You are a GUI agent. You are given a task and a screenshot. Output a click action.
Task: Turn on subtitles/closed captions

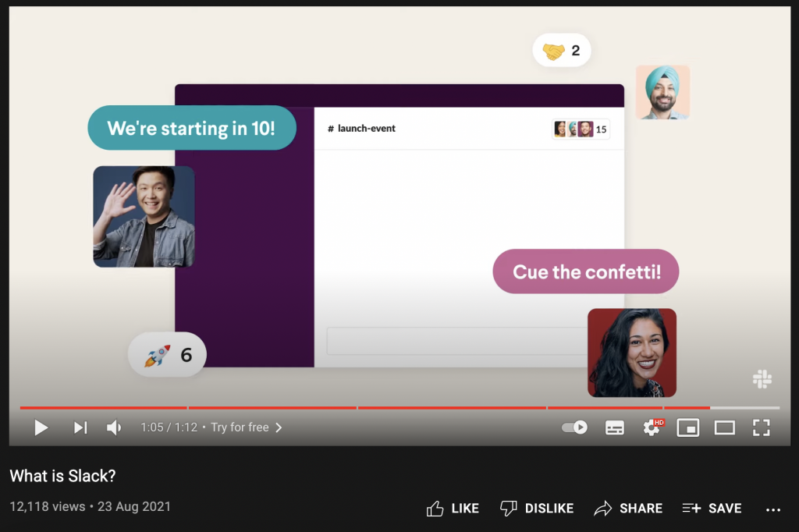[615, 427]
